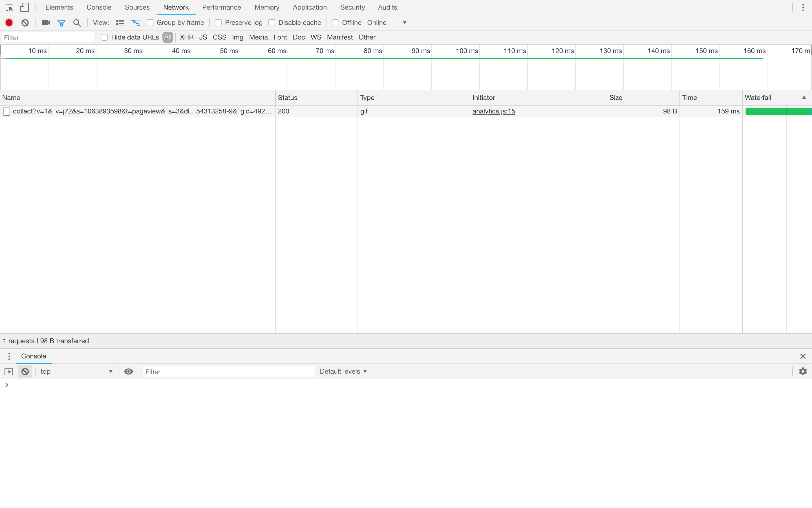The height and width of the screenshot is (508, 812).
Task: Toggle the network filter funnel icon
Action: (61, 23)
